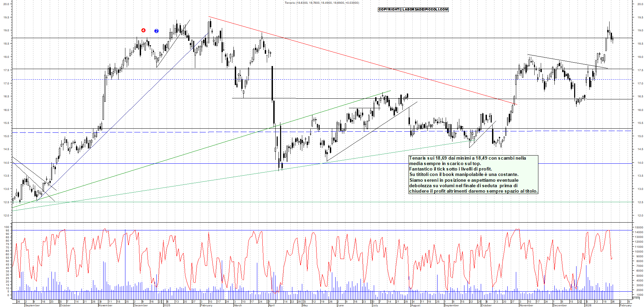Image resolution: width=644 pixels, height=307 pixels.
Task: Click the 20.0 price label on the right axis
Action: coord(640,4)
